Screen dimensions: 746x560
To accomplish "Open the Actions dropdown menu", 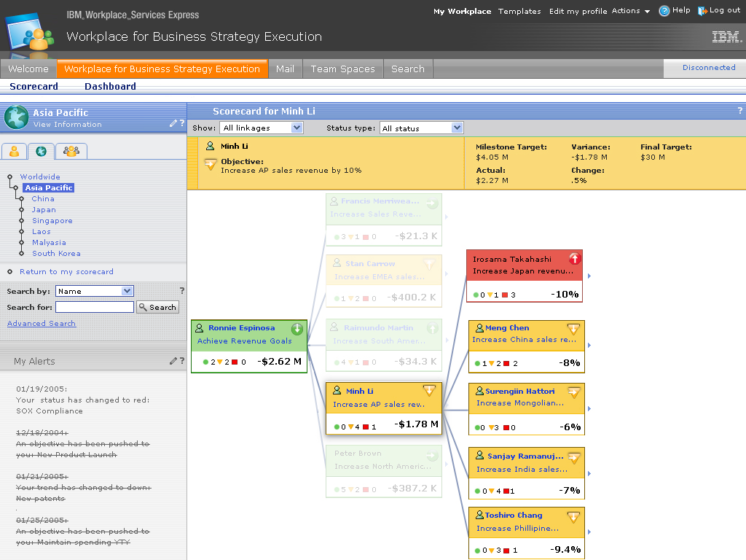I will 630,10.
